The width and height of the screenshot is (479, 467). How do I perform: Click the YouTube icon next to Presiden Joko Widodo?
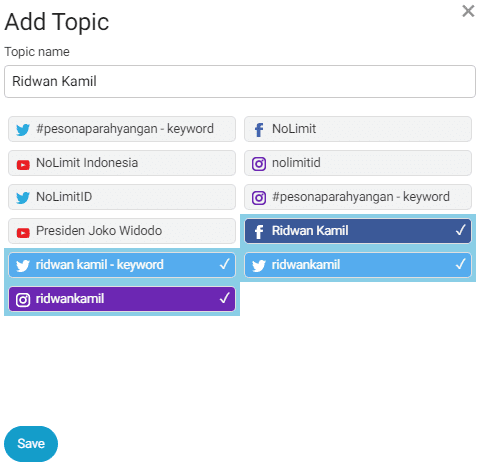tap(23, 232)
